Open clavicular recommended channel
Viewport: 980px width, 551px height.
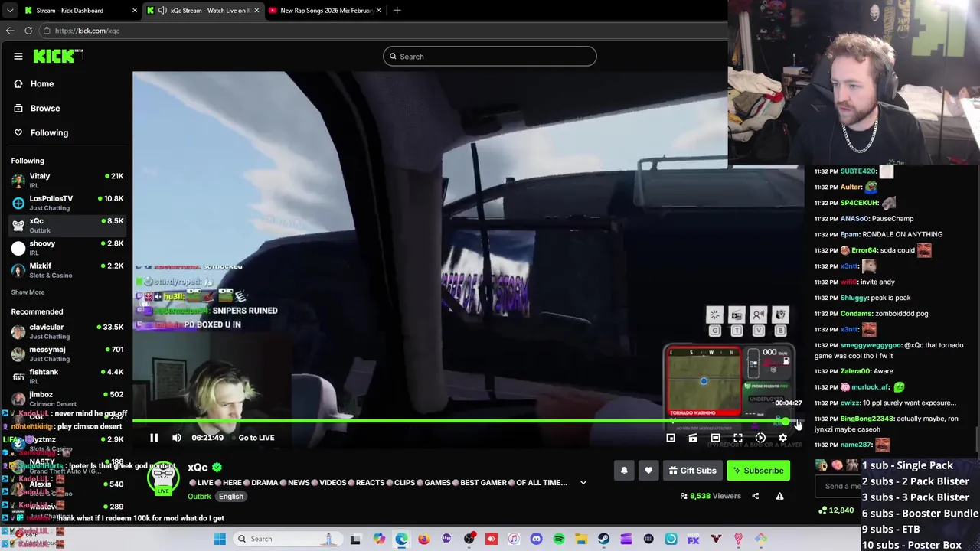click(x=67, y=331)
